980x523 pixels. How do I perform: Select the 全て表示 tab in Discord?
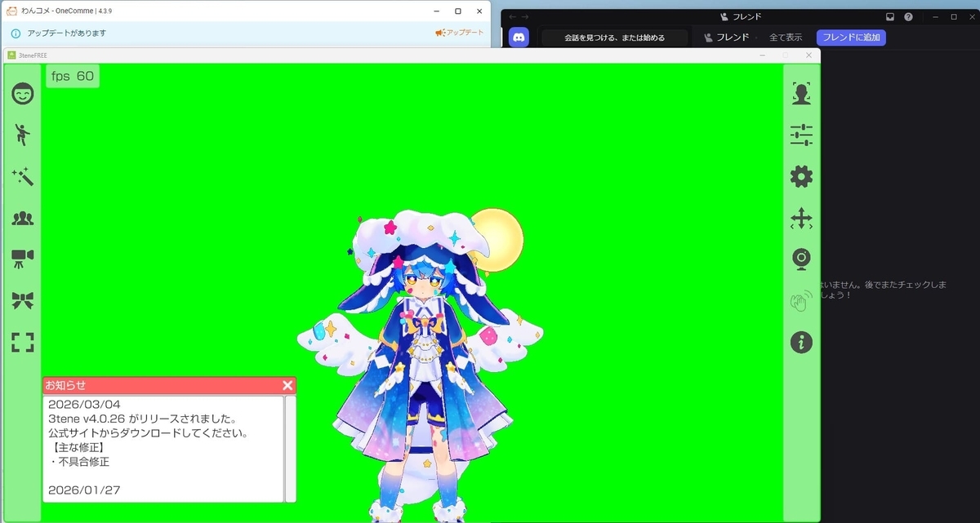point(786,38)
